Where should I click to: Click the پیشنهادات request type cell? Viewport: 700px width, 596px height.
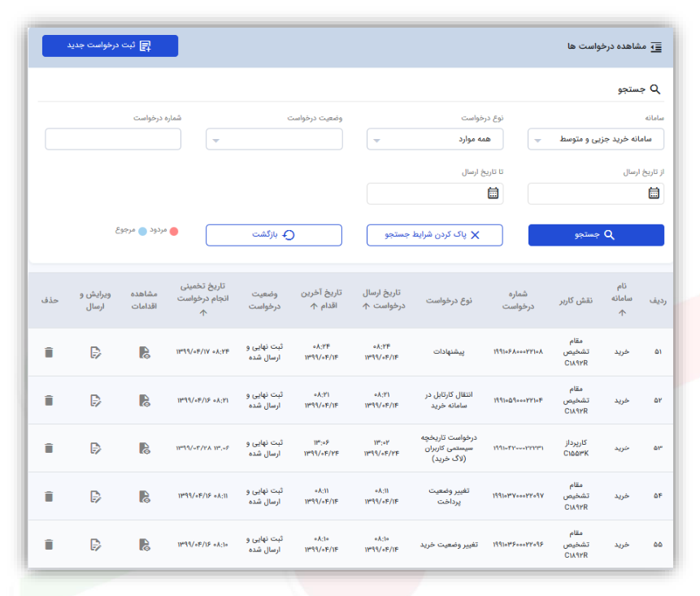point(449,352)
